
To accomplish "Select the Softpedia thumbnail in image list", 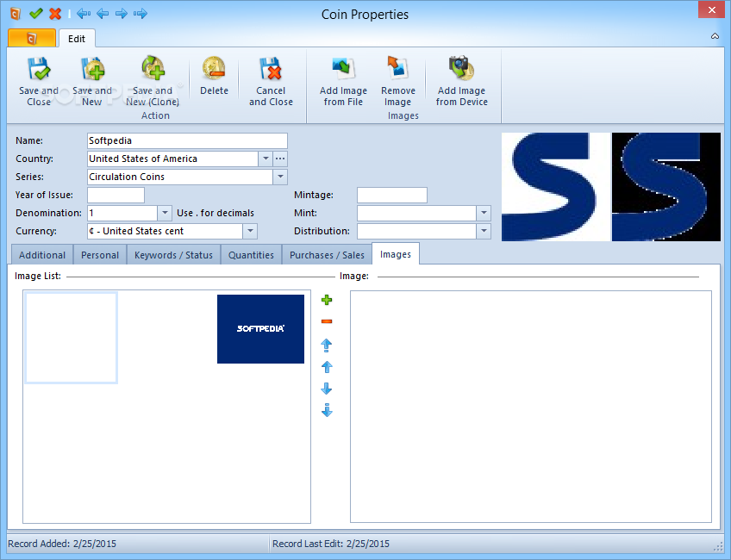I will (260, 329).
